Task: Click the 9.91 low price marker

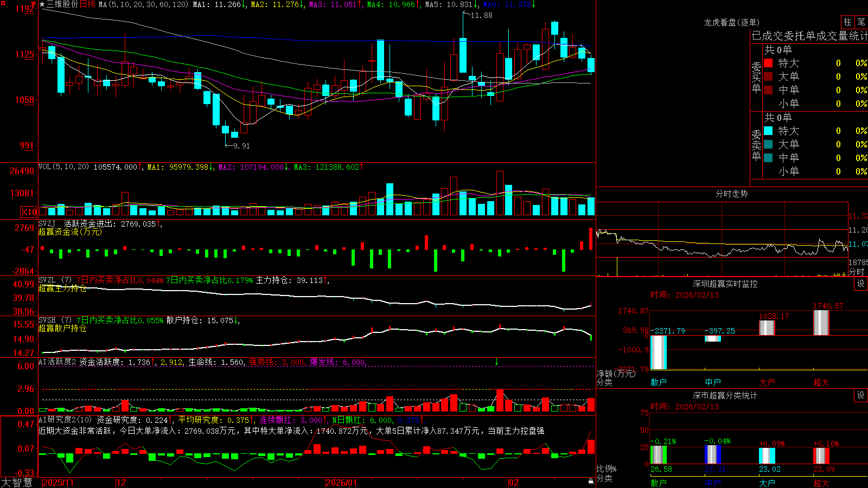Action: click(241, 146)
